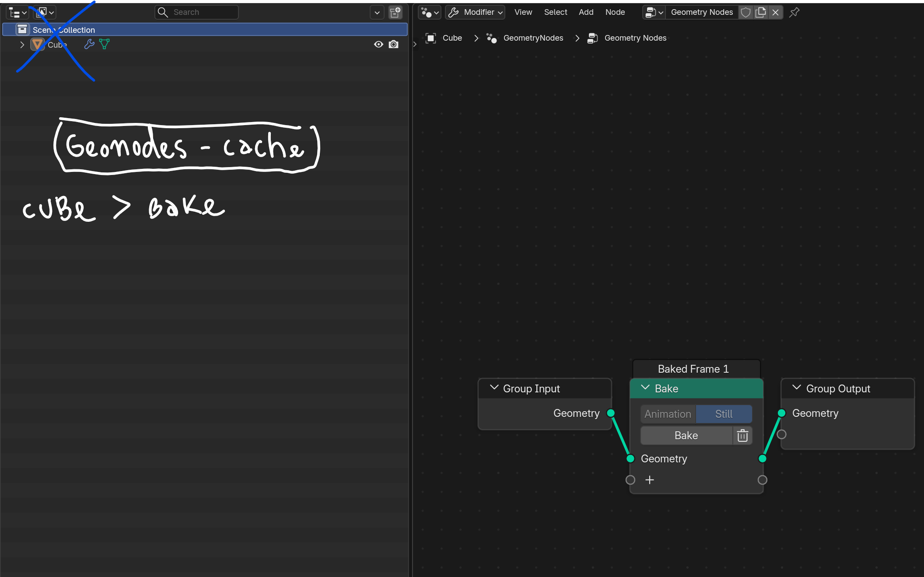Click the Cube modifier wrench icon
The width and height of the screenshot is (924, 577).
(89, 44)
